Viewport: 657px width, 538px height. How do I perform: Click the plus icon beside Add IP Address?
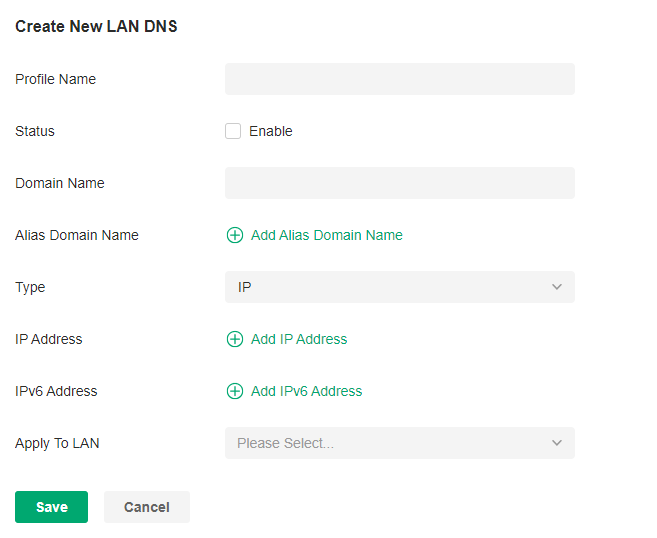pos(235,339)
